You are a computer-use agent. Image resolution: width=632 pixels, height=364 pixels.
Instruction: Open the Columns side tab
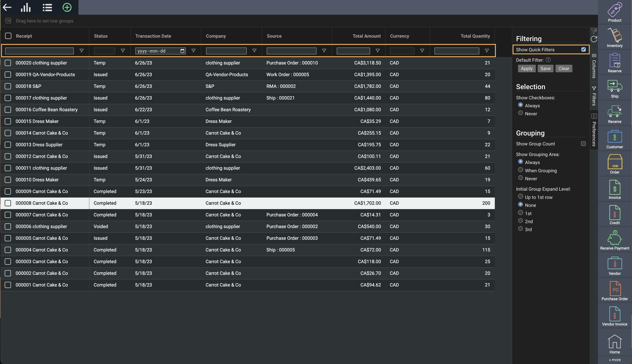pyautogui.click(x=594, y=66)
